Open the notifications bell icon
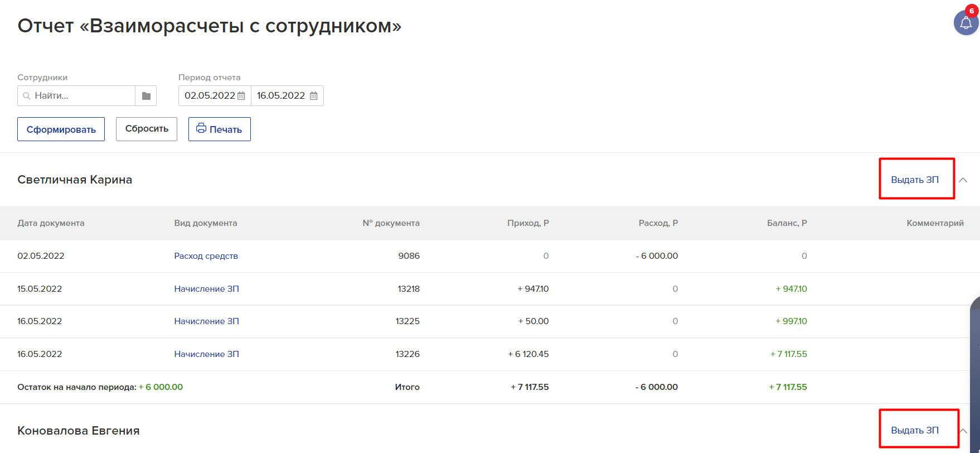980x453 pixels. (x=966, y=23)
